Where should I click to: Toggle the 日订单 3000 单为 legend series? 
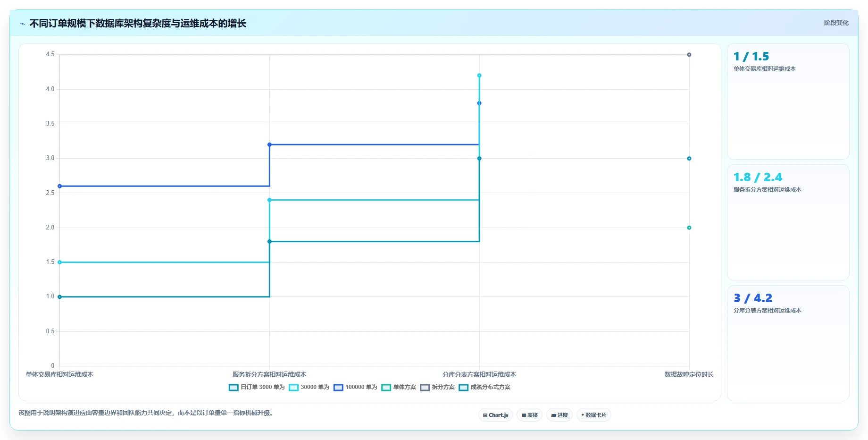coord(257,387)
